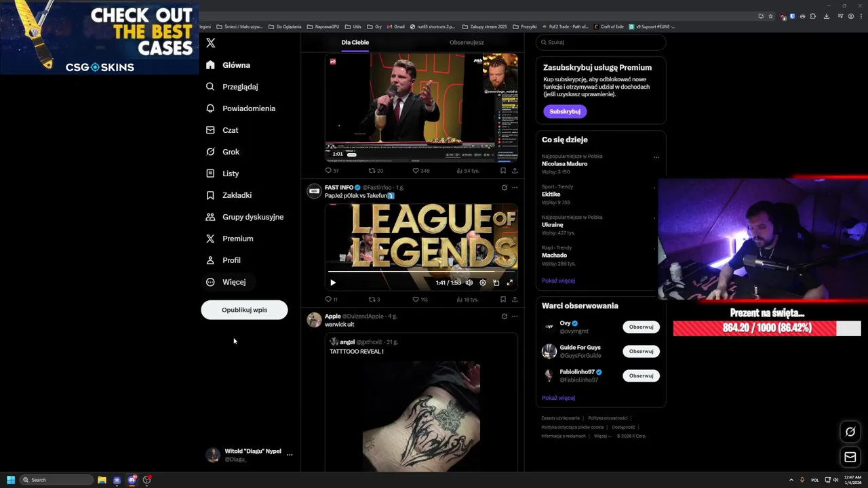Click Pokaż więcej under Warci obserwowania
This screenshot has height=488, width=868.
pyautogui.click(x=558, y=398)
